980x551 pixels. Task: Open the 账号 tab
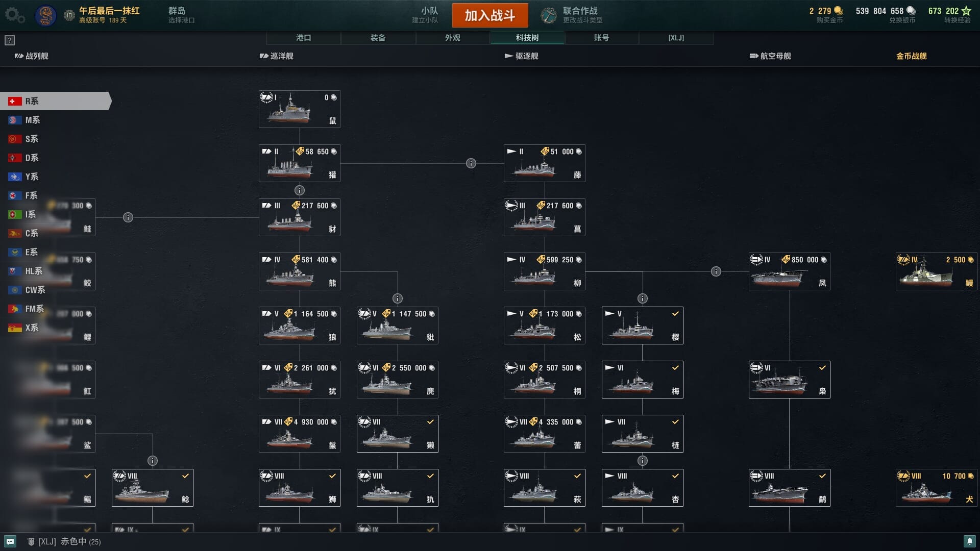point(602,38)
